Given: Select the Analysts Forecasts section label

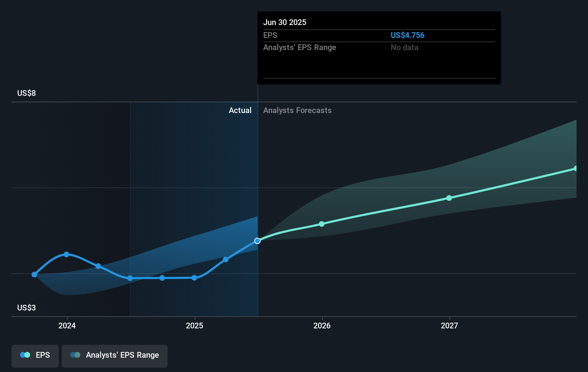Looking at the screenshot, I should click(x=297, y=110).
